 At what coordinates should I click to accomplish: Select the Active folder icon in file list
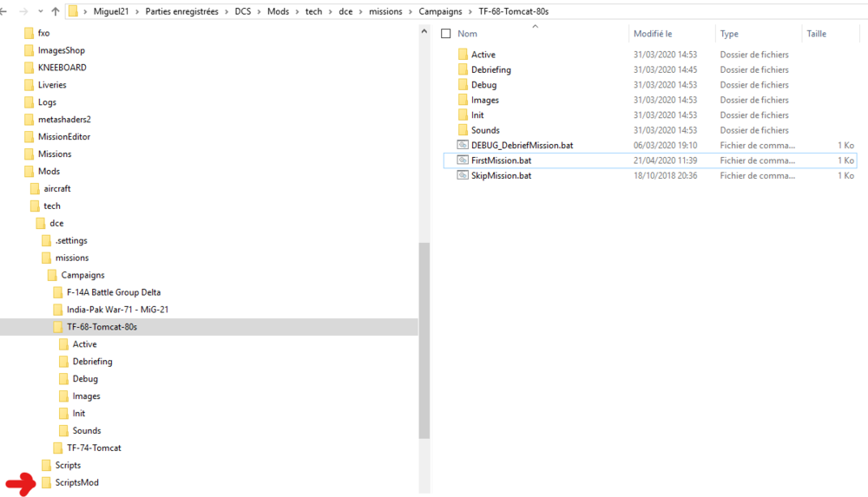463,55
